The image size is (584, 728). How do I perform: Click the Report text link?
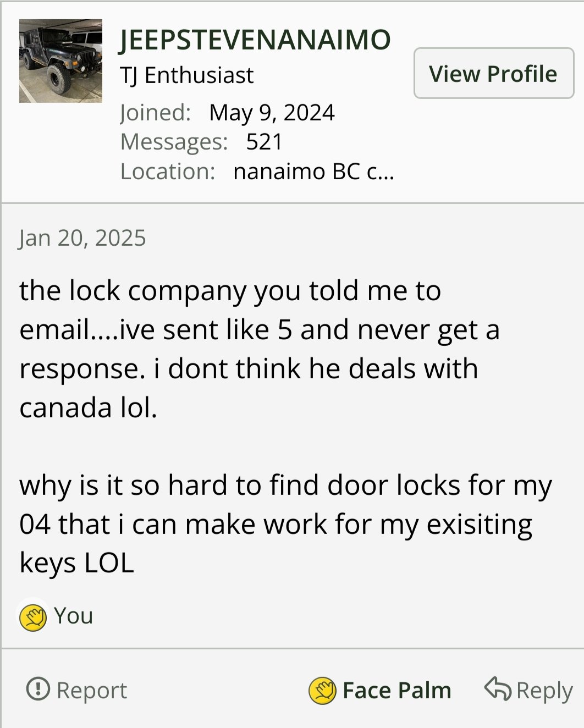(92, 690)
